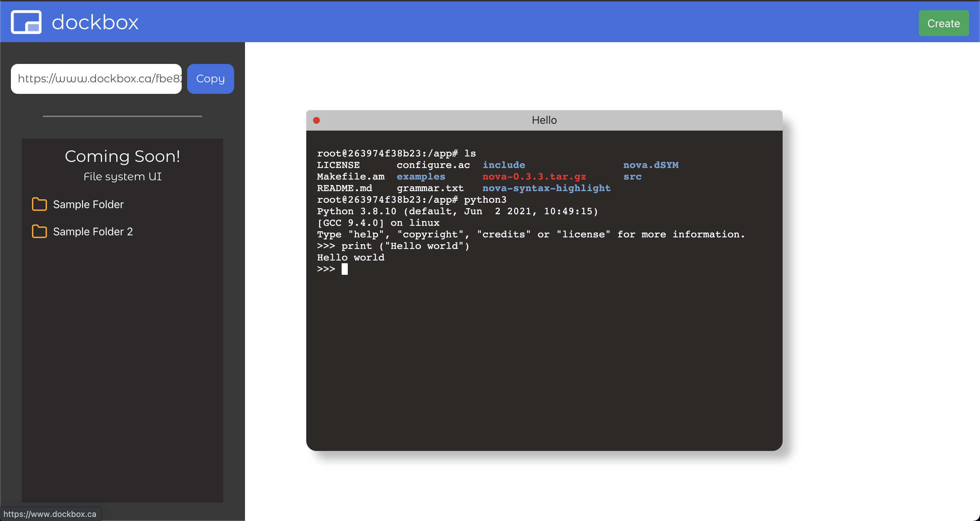
Task: Click the Coming Soon! heading
Action: pos(122,156)
